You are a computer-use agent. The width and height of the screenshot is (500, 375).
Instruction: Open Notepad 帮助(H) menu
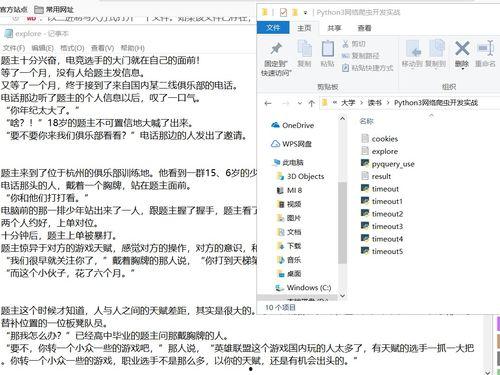[132, 48]
